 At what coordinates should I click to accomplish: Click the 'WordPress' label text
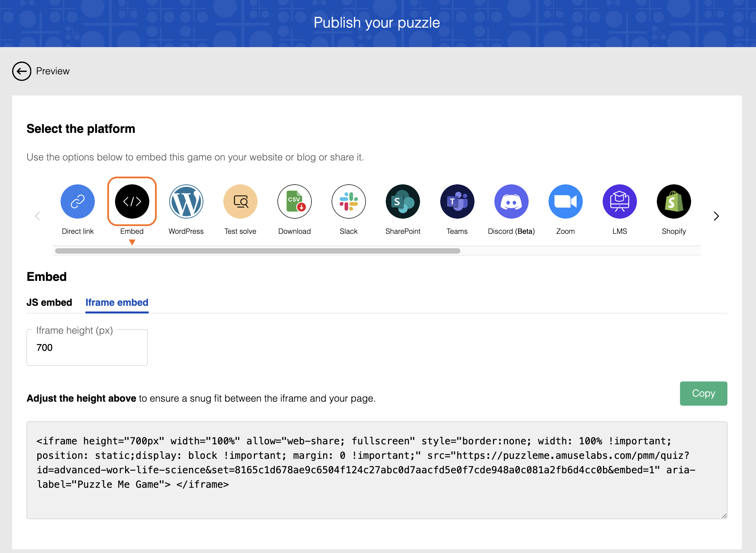pos(186,231)
